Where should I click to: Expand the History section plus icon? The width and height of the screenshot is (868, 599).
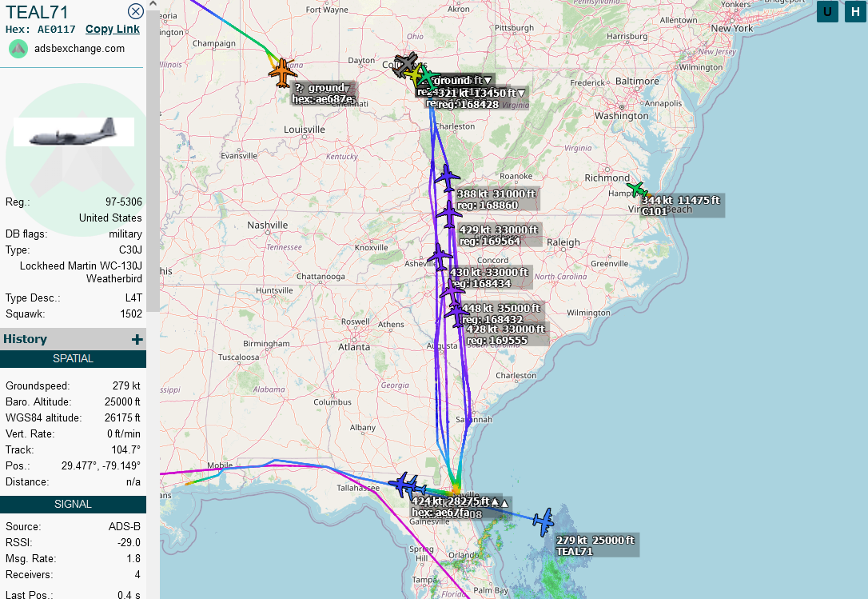137,339
